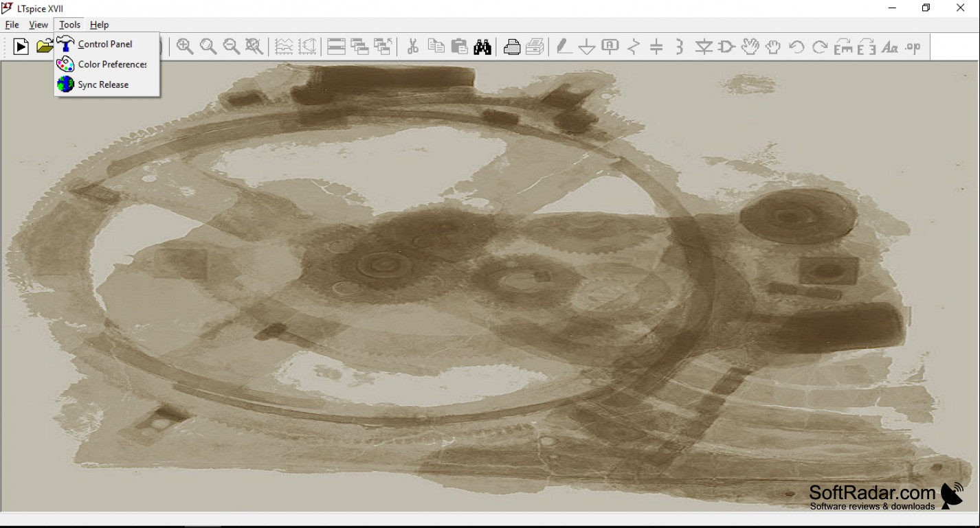980x528 pixels.
Task: Choose Sync Release from Tools menu
Action: coord(107,84)
